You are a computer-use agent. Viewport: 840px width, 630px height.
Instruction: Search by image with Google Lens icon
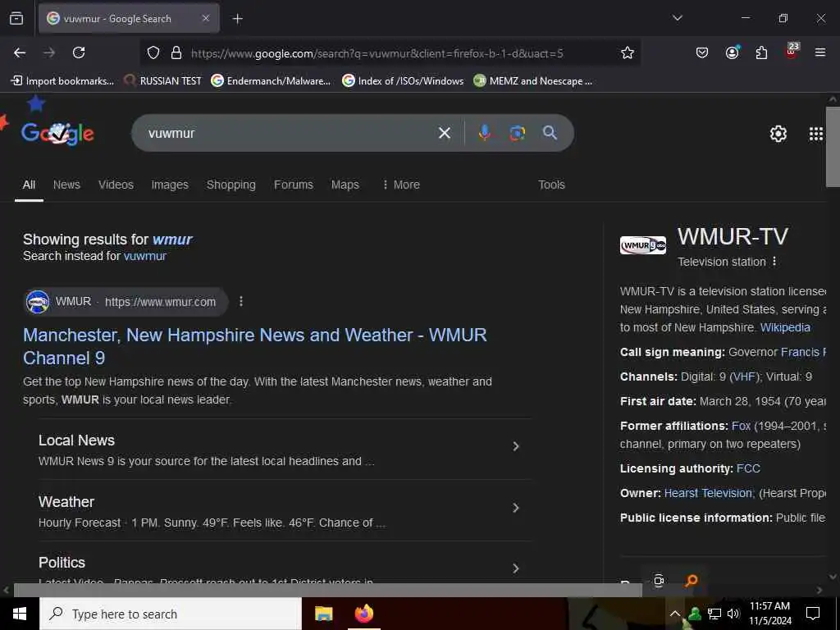517,133
